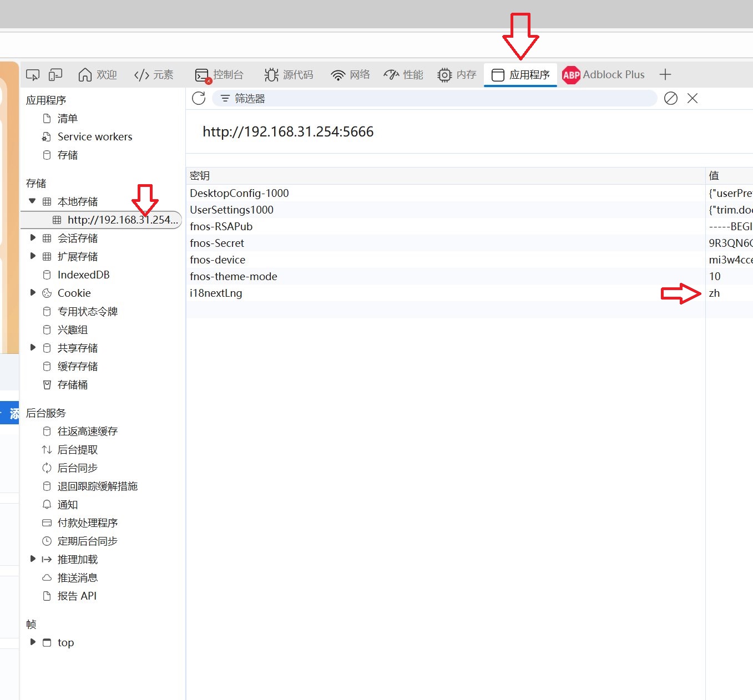Select the i18nextLng key row
This screenshot has height=700, width=753.
[469, 293]
